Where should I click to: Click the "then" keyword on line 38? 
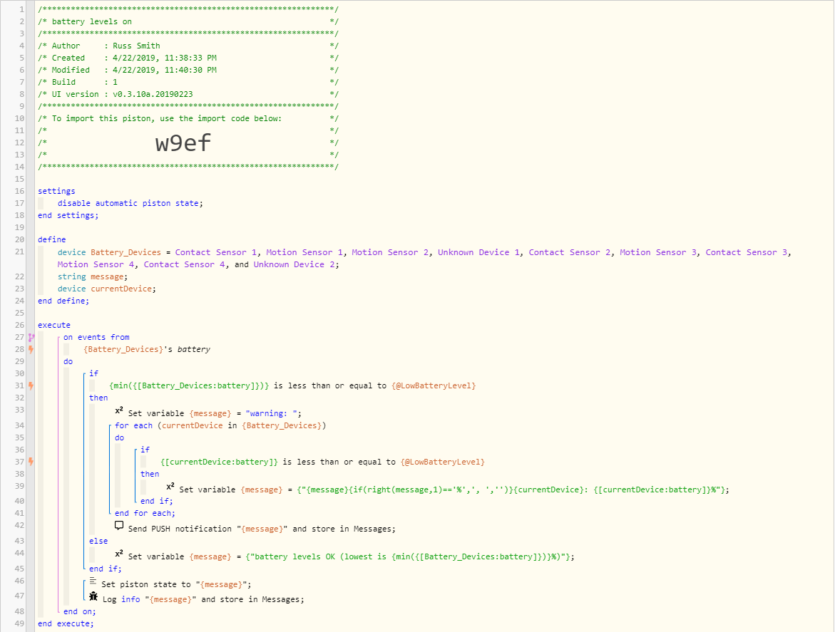click(x=150, y=474)
